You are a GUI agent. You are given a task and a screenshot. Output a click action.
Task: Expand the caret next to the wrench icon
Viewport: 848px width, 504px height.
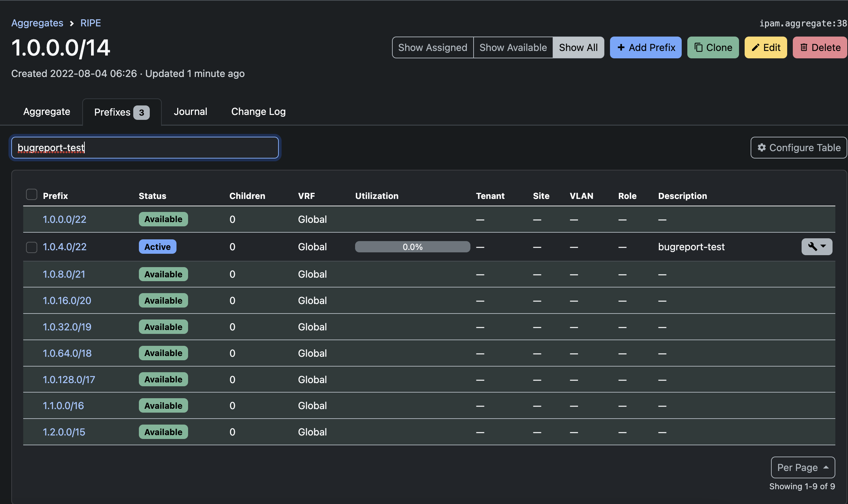(x=823, y=247)
